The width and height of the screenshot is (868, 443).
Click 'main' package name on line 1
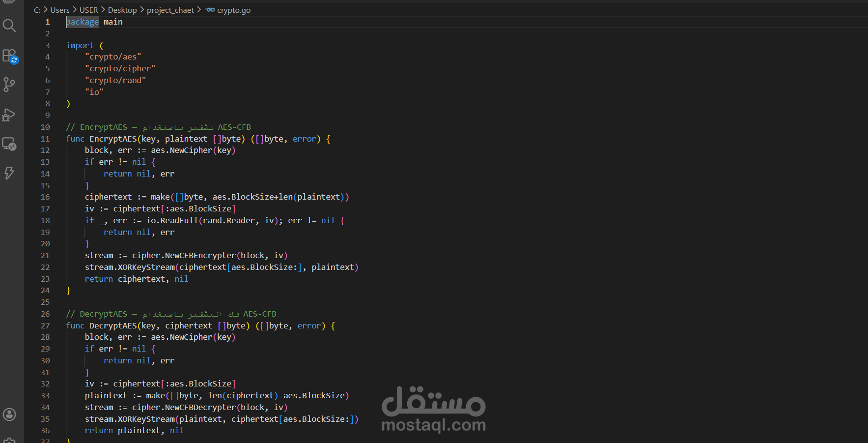tap(113, 22)
